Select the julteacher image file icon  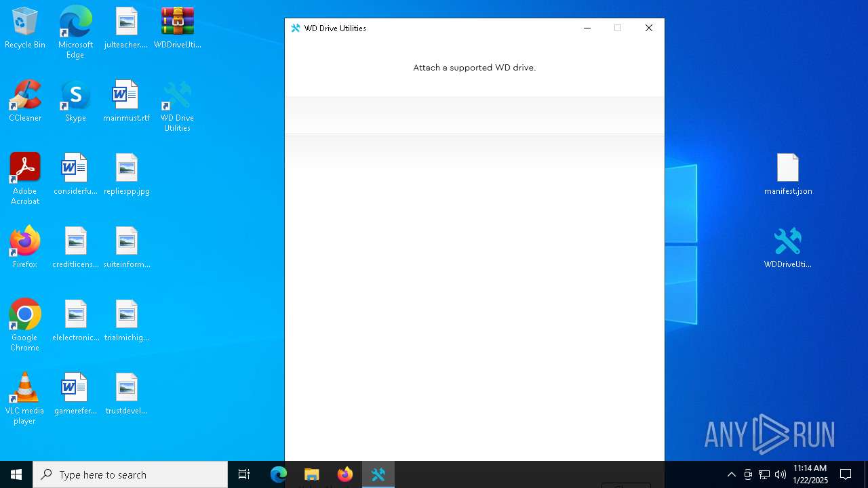click(x=126, y=28)
